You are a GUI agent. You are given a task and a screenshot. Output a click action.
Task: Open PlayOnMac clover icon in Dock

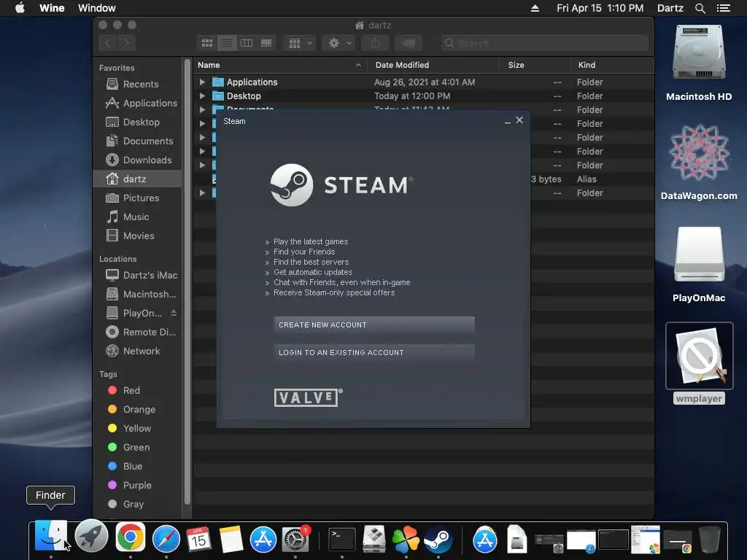click(406, 540)
